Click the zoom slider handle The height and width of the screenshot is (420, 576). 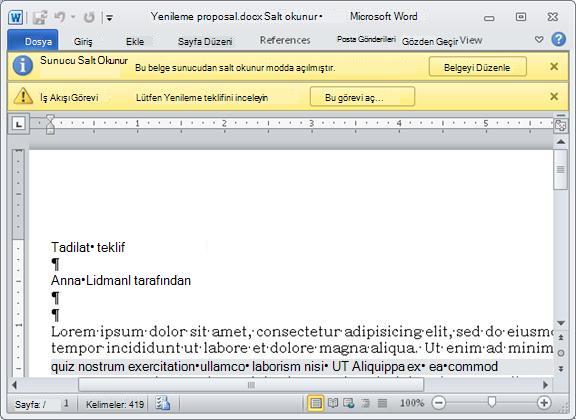tap(492, 402)
